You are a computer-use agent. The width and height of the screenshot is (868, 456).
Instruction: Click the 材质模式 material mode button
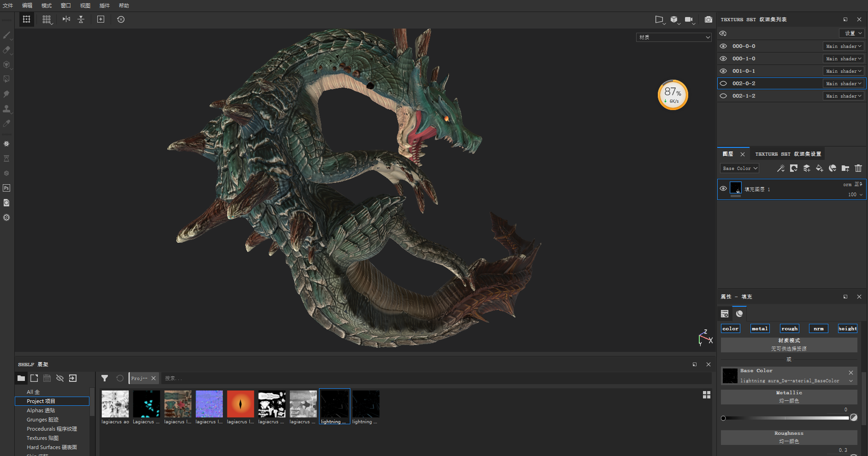click(789, 345)
